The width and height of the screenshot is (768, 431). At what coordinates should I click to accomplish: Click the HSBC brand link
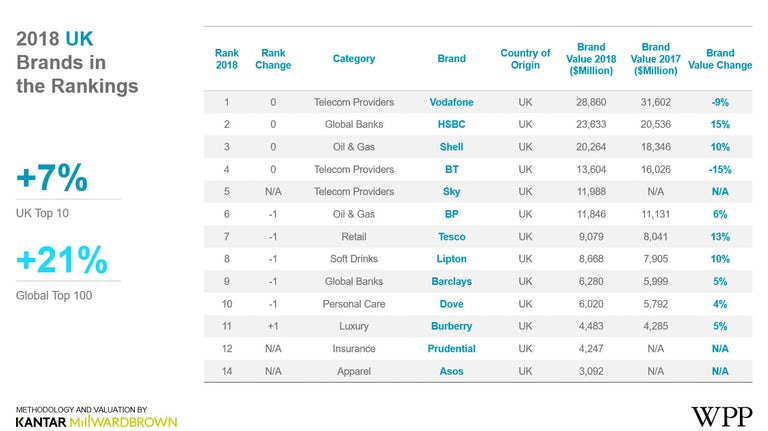coord(452,124)
